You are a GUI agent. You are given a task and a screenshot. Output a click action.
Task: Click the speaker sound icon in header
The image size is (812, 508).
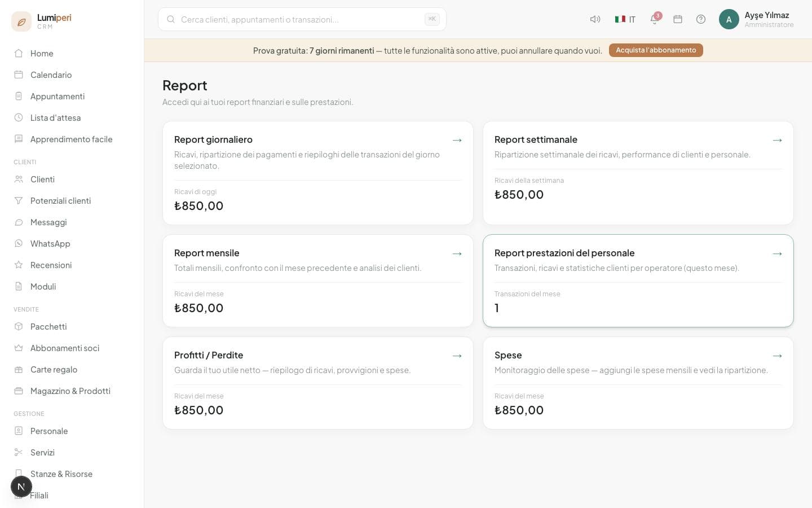click(x=595, y=19)
